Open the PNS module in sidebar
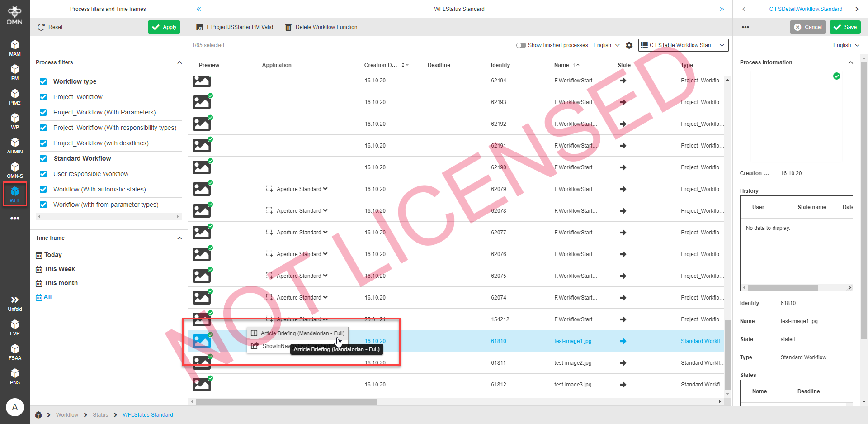 click(x=15, y=376)
